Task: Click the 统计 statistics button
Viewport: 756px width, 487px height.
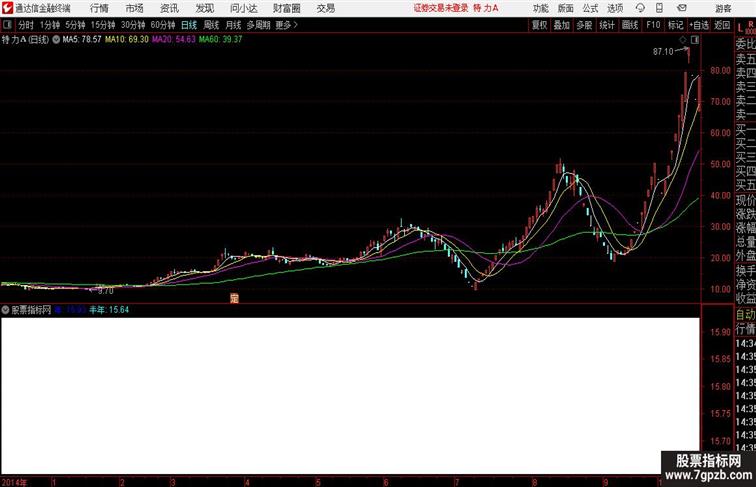Action: click(x=607, y=25)
